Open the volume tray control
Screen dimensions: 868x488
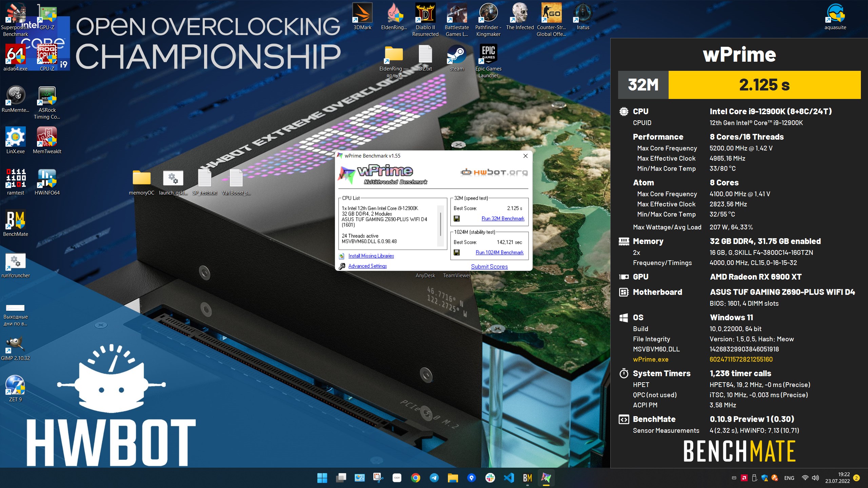click(815, 478)
